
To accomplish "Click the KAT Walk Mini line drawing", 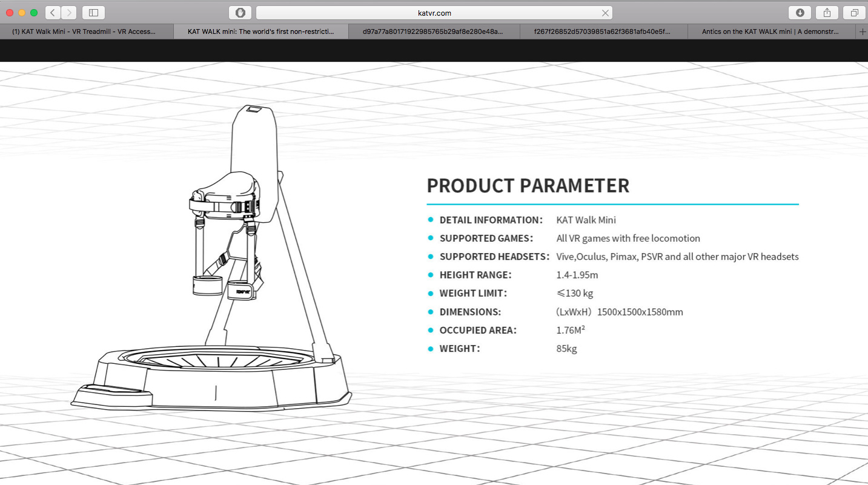I will 211,258.
